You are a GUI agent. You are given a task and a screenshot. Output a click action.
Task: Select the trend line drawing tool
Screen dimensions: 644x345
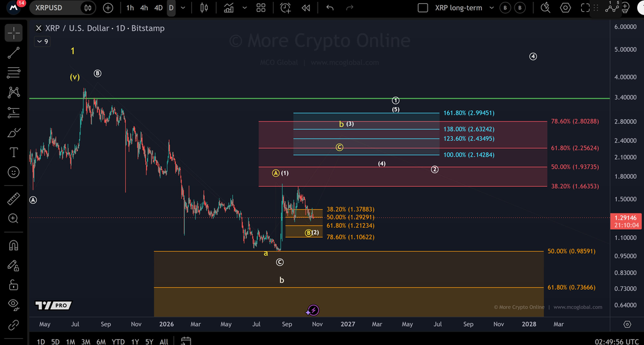tap(14, 53)
